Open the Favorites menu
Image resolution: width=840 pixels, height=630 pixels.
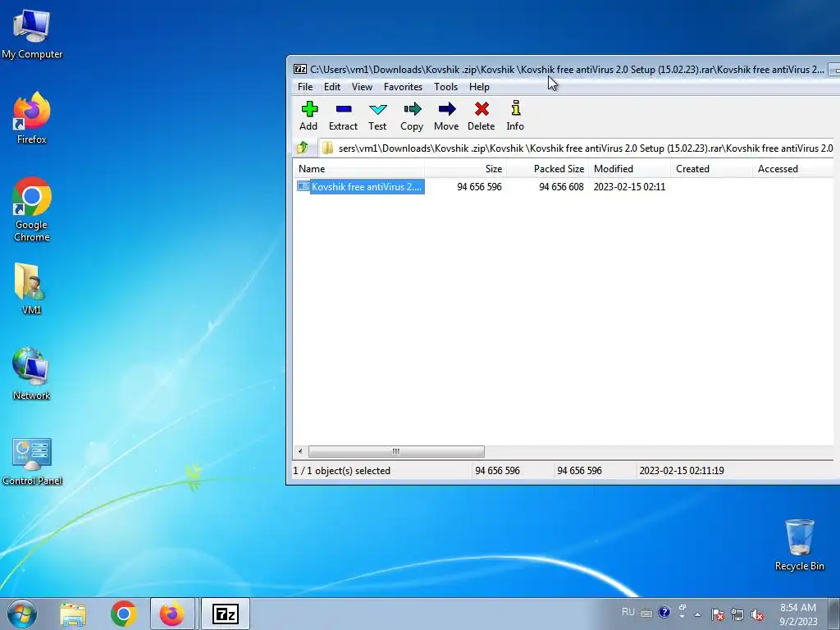pyautogui.click(x=403, y=87)
